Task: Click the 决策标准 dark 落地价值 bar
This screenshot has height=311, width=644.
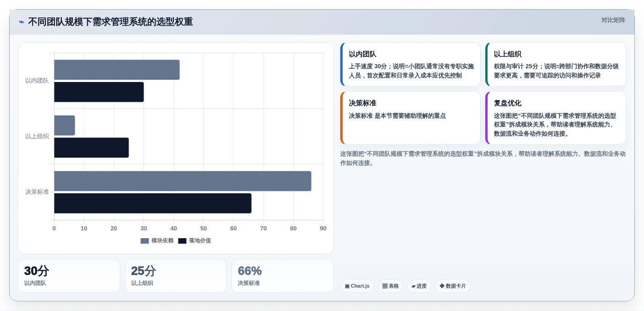Action: tap(153, 203)
